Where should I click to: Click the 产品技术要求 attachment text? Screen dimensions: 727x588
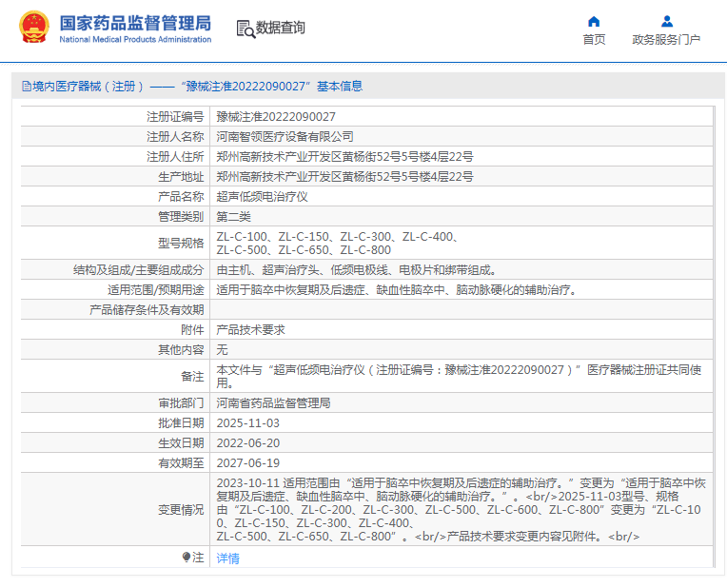(x=250, y=329)
